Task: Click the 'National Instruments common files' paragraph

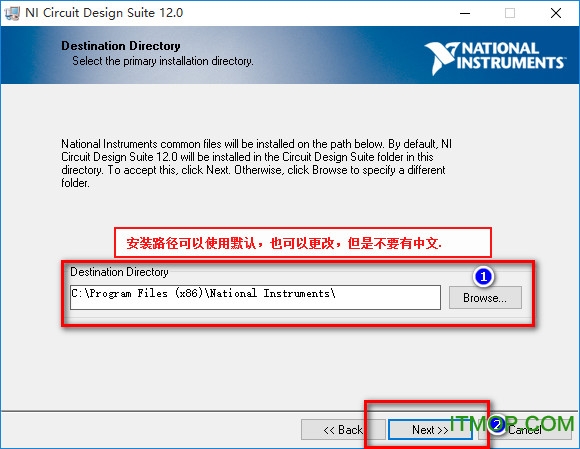Action: pos(256,163)
